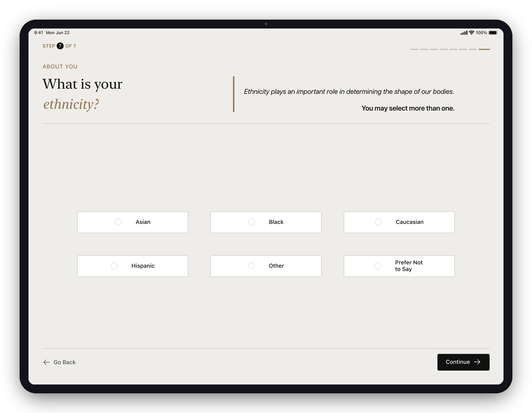Click the left arrow icon beside Go Back

[x=47, y=362]
